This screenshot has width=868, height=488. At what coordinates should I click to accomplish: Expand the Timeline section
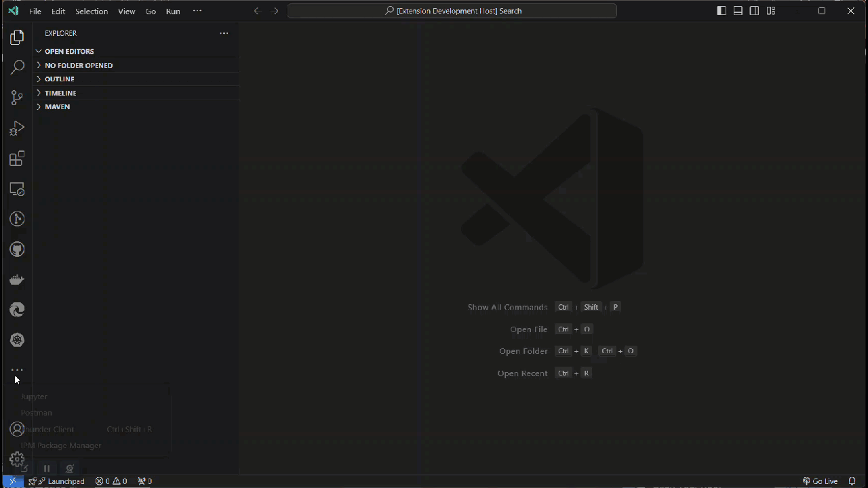click(137, 93)
